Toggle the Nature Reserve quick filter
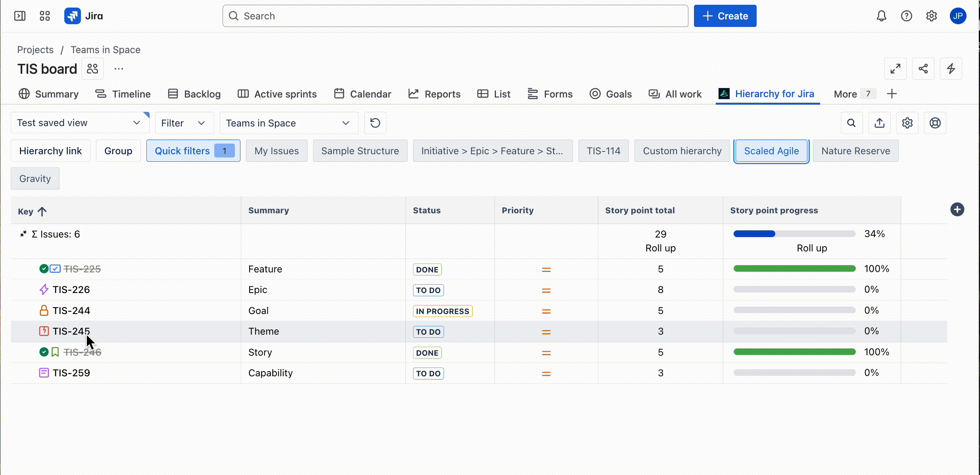 855,151
